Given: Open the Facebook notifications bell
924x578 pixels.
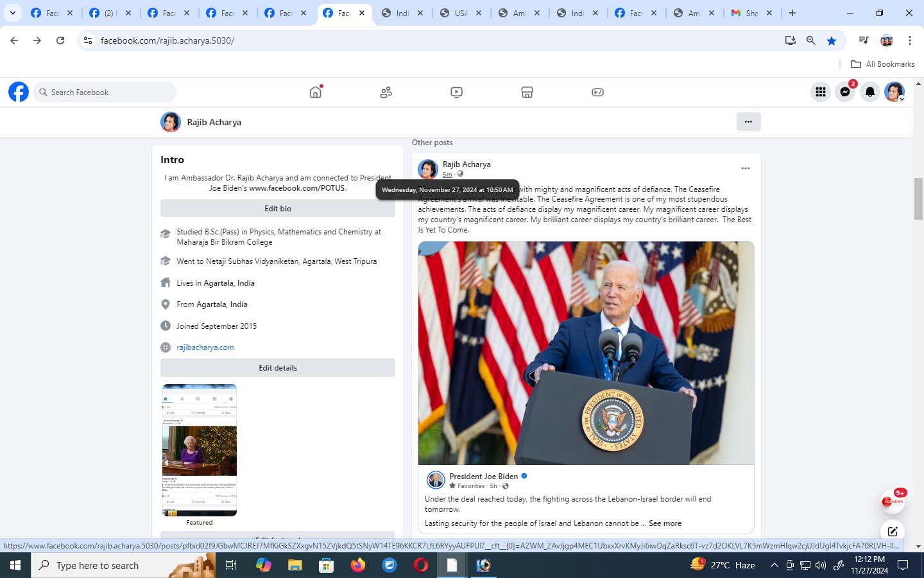Looking at the screenshot, I should click(870, 92).
